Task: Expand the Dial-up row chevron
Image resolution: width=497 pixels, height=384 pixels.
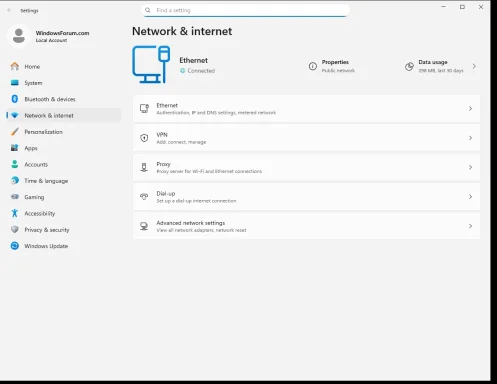Action: pyautogui.click(x=470, y=197)
